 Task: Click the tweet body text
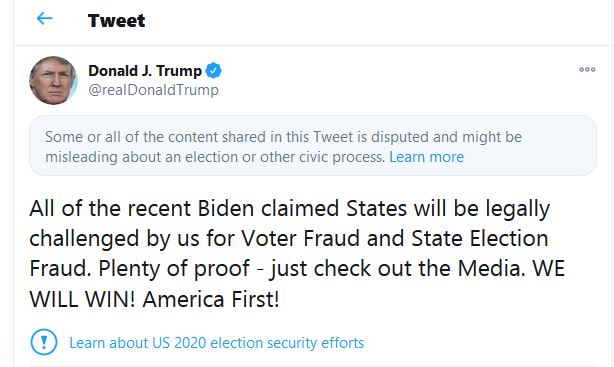(x=297, y=254)
